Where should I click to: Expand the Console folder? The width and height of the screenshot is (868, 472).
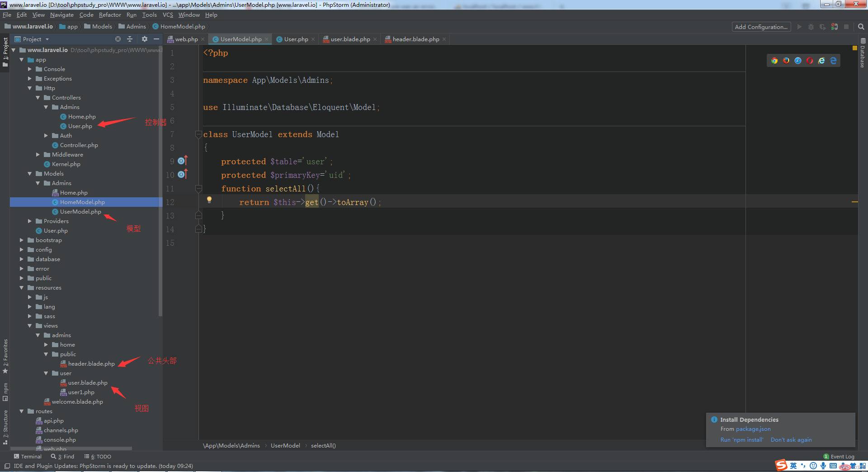point(30,69)
